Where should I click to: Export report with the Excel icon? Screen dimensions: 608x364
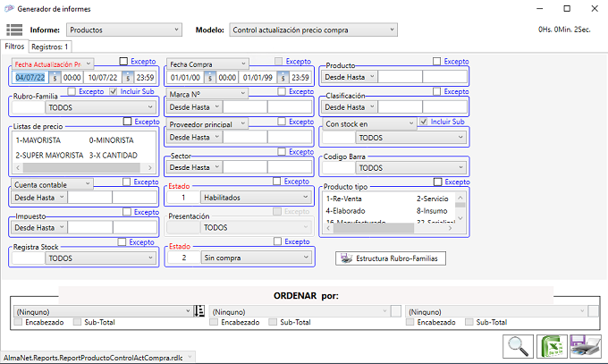[552, 347]
